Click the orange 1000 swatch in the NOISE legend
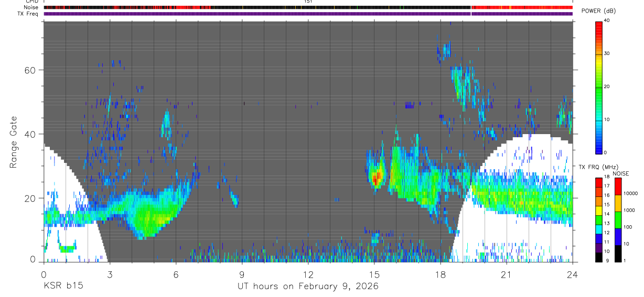Screen dimensions: 644x297 point(618,203)
